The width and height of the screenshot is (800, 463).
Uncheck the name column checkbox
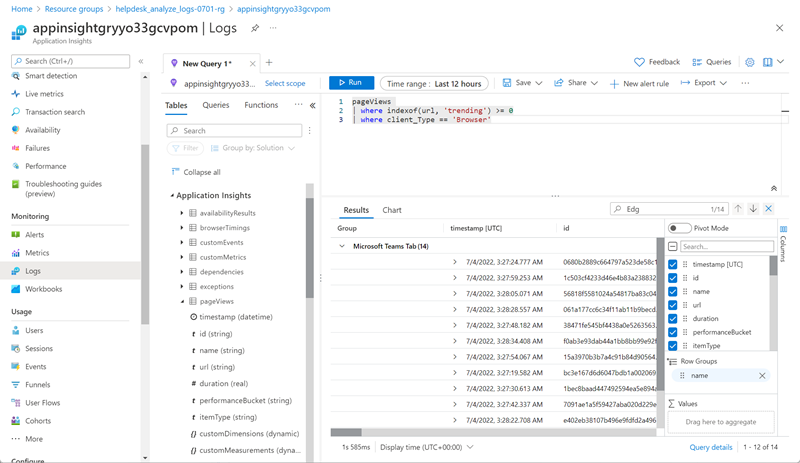pyautogui.click(x=672, y=291)
